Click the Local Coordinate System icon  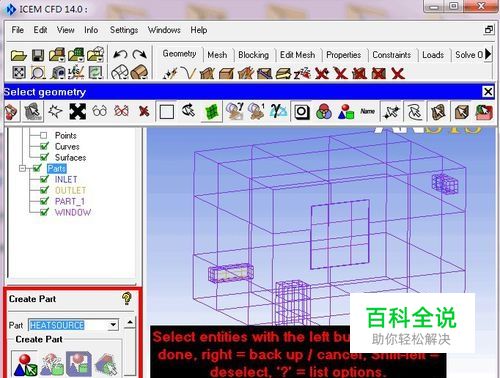coord(76,72)
